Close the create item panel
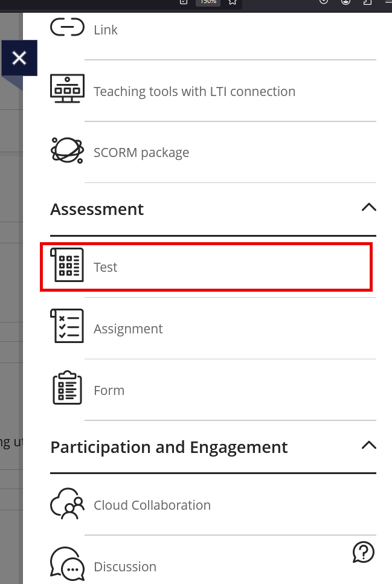392x584 pixels. click(x=19, y=58)
